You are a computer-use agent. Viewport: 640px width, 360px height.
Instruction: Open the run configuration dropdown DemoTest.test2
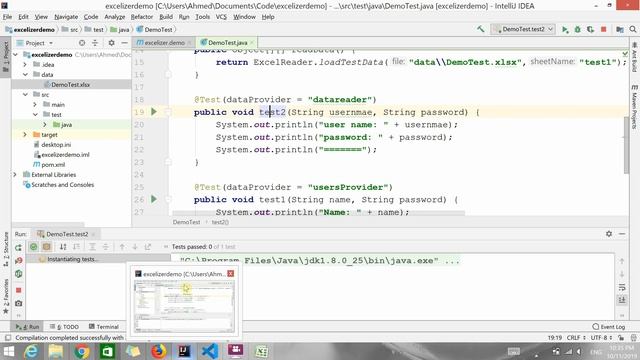[523, 29]
